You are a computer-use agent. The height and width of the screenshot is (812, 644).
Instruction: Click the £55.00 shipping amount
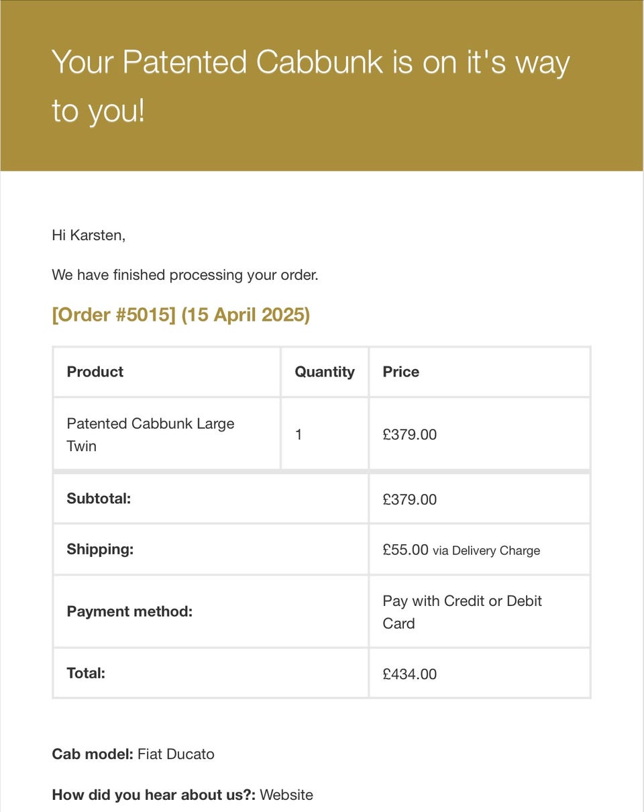[405, 550]
